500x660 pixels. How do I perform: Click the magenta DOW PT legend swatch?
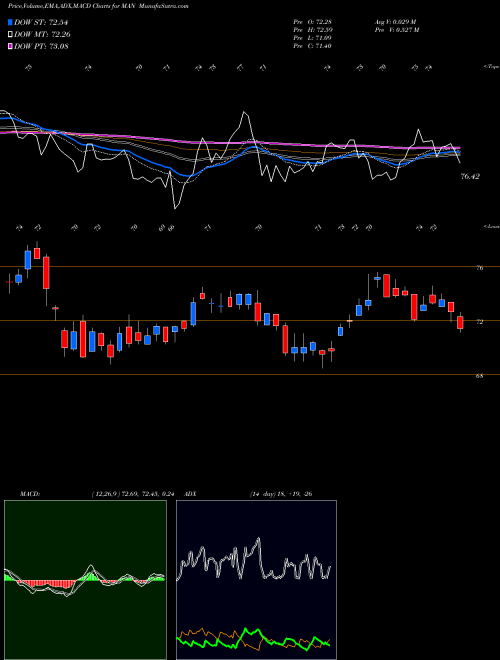point(11,46)
